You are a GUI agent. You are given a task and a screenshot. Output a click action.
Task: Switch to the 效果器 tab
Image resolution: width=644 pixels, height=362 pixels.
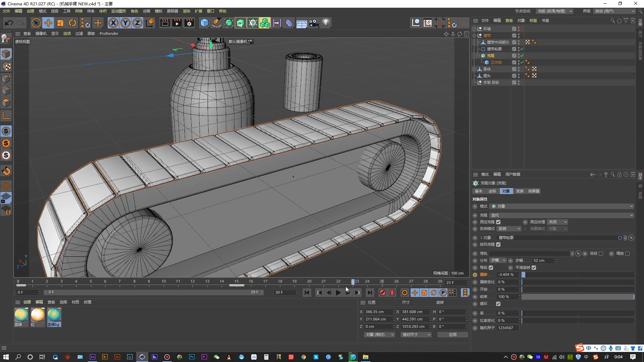(x=534, y=191)
